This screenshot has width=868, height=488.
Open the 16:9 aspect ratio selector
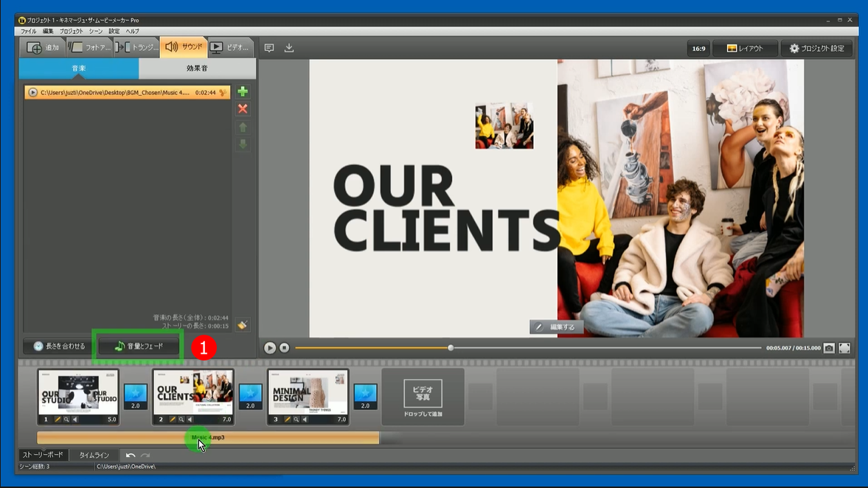698,49
